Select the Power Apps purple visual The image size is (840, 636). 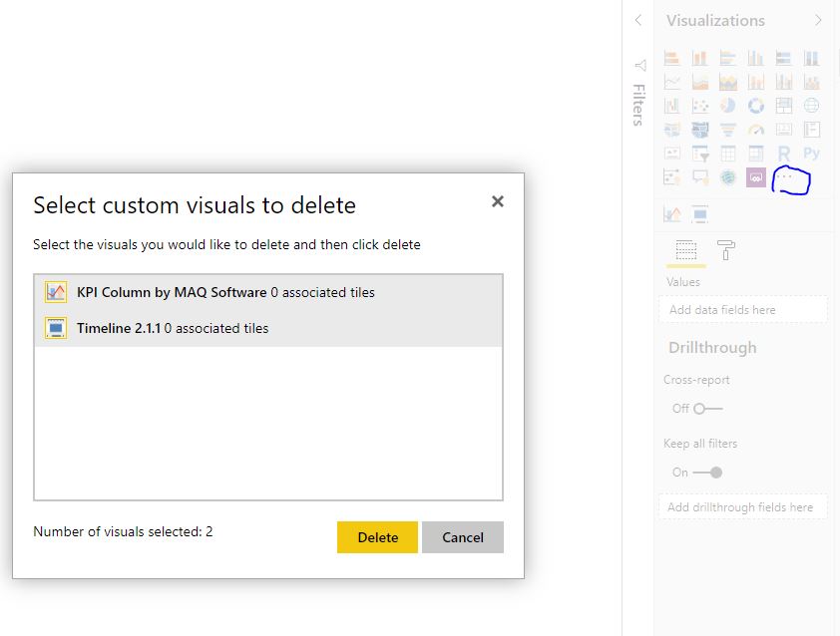tap(755, 177)
